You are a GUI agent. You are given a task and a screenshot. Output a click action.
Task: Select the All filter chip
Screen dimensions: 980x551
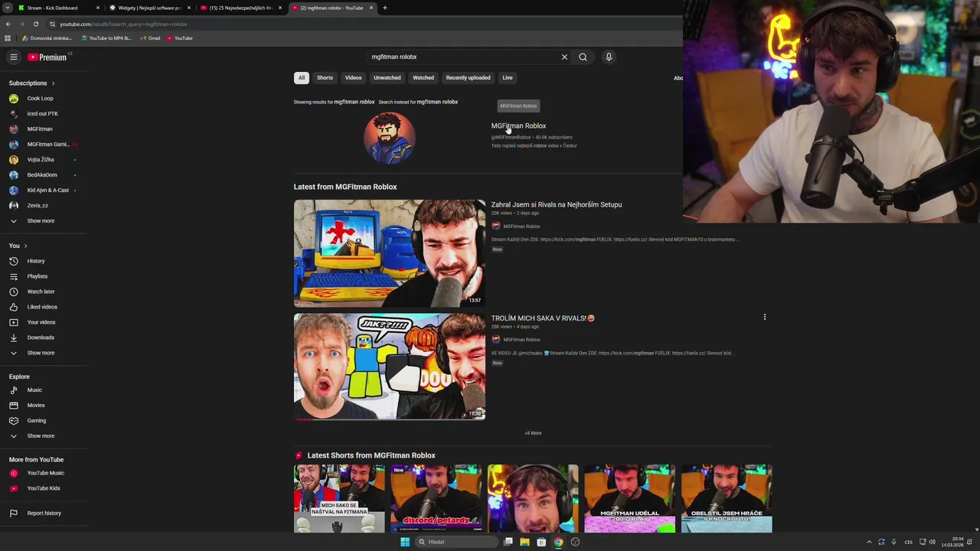(302, 77)
